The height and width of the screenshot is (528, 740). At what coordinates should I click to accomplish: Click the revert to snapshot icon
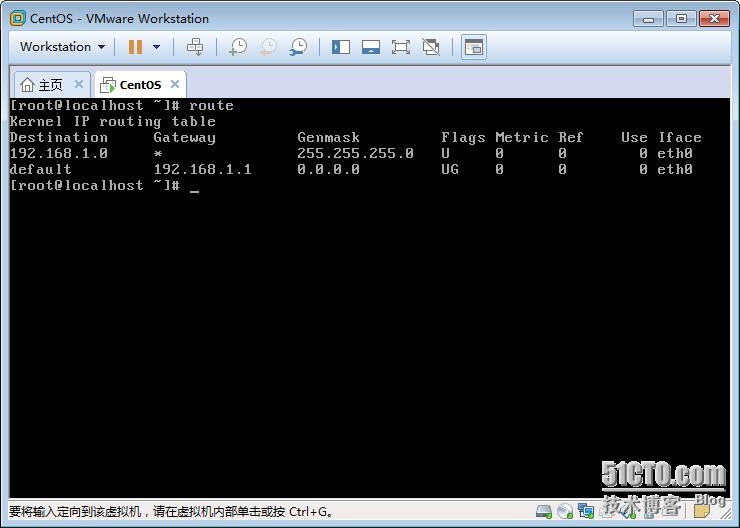point(268,47)
